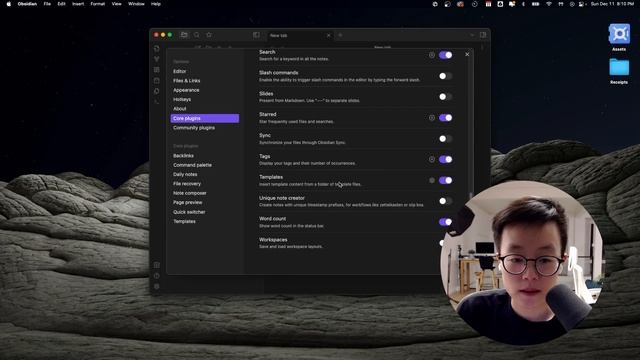Open the Tags plugin options gear
This screenshot has height=360, width=640.
(432, 160)
